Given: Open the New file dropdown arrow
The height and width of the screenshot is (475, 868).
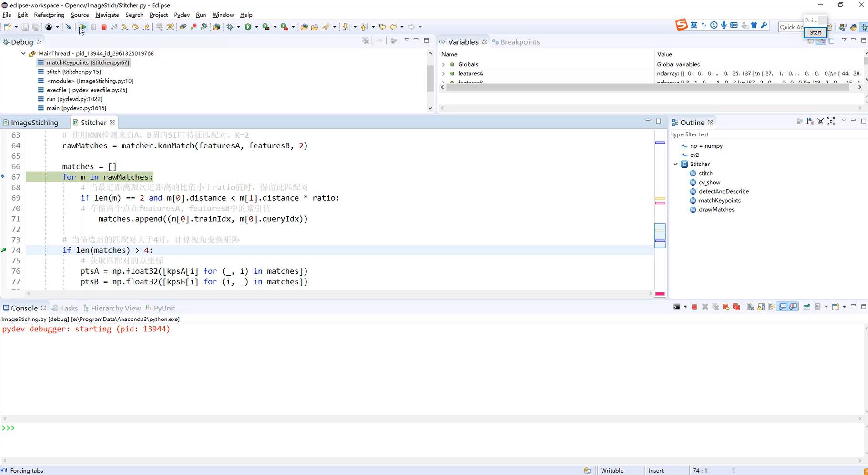Looking at the screenshot, I should click(x=16, y=27).
